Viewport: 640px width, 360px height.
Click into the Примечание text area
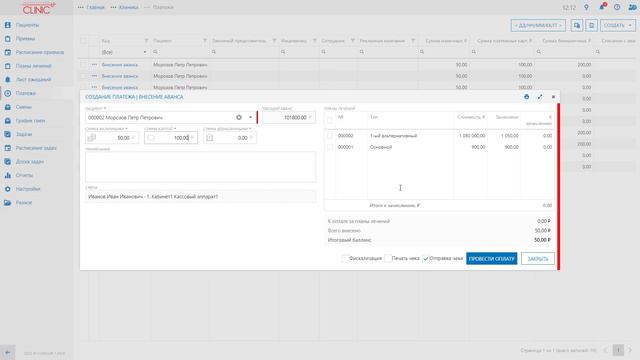tap(200, 167)
